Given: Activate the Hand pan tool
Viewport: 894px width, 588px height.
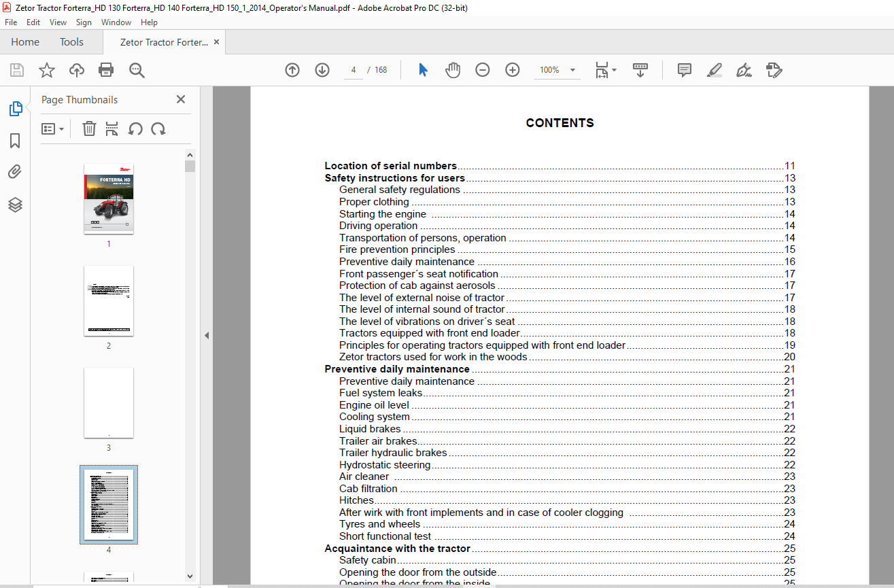Looking at the screenshot, I should 453,70.
